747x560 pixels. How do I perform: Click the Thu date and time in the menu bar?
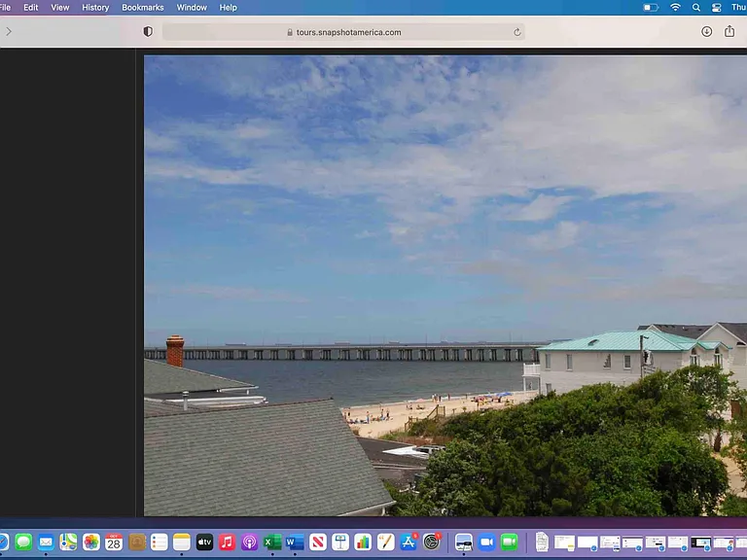click(739, 8)
